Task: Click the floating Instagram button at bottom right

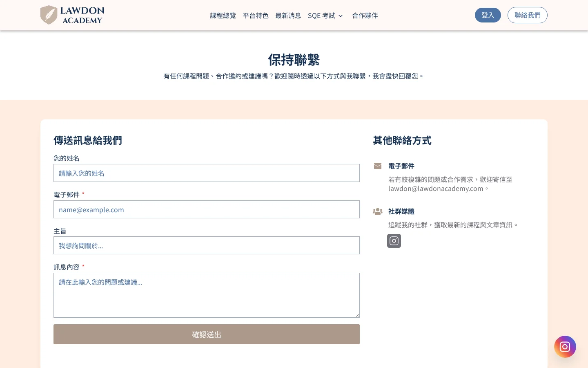Action: pos(565,346)
